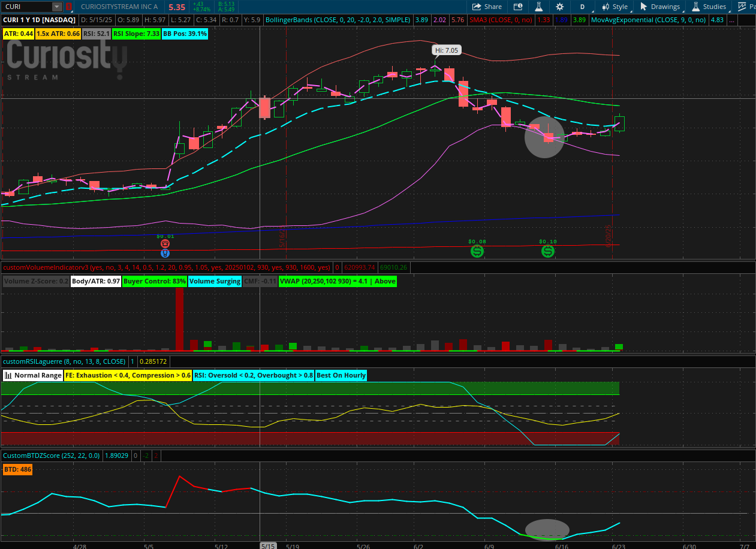Open the Studies menu
This screenshot has width=756, height=549.
709,7
